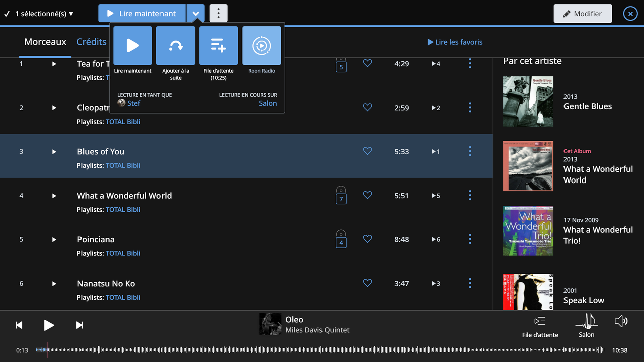Viewport: 644px width, 362px height.
Task: Open TOTAL Bibli playlist under Nanatsu No Ko
Action: click(x=123, y=297)
